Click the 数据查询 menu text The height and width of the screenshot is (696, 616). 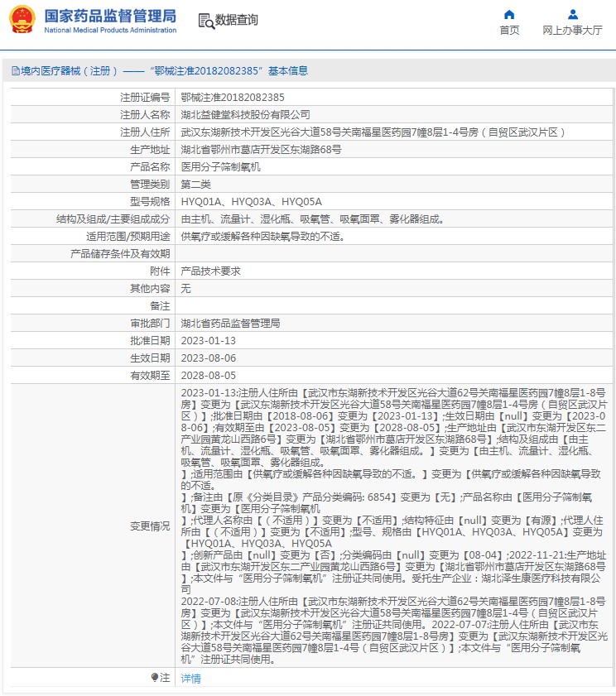[236, 20]
